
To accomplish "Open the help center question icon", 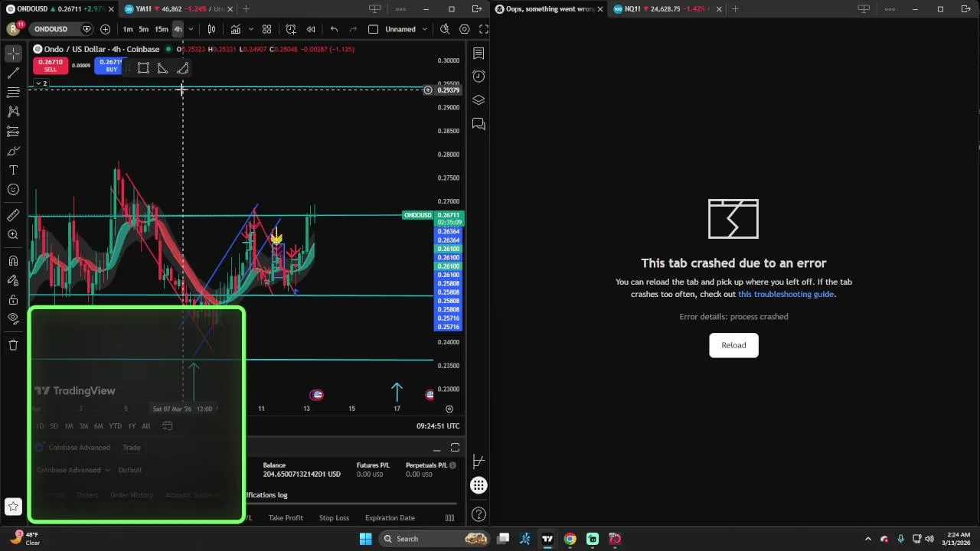I will point(479,514).
